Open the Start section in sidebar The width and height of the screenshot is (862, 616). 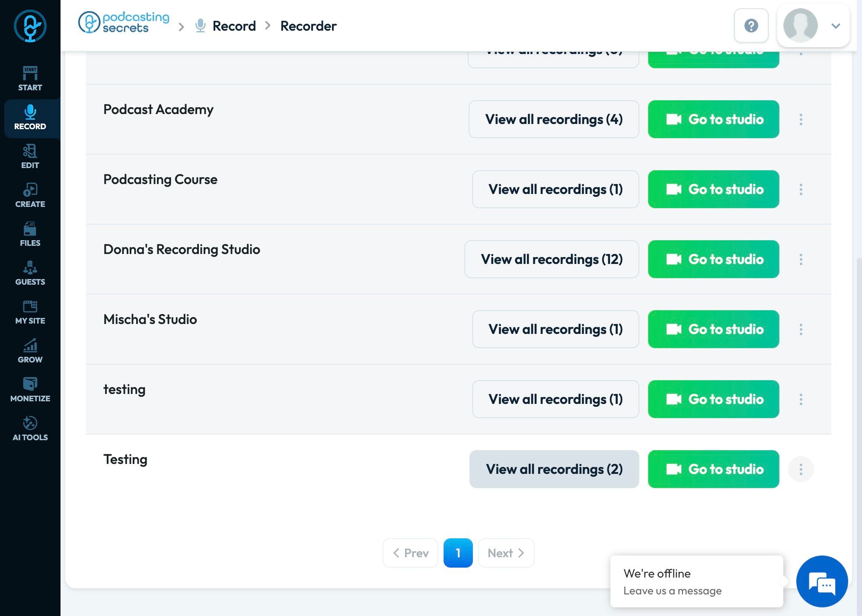(30, 78)
